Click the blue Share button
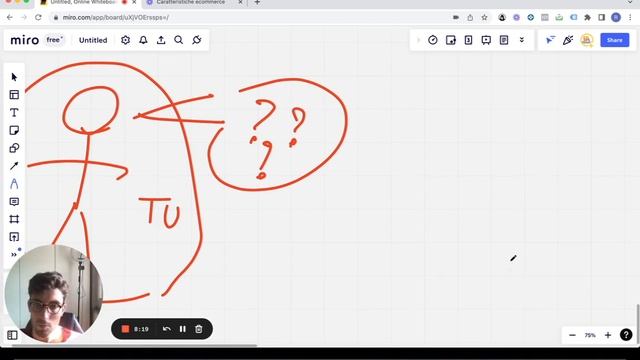Image resolution: width=640 pixels, height=360 pixels. [614, 40]
